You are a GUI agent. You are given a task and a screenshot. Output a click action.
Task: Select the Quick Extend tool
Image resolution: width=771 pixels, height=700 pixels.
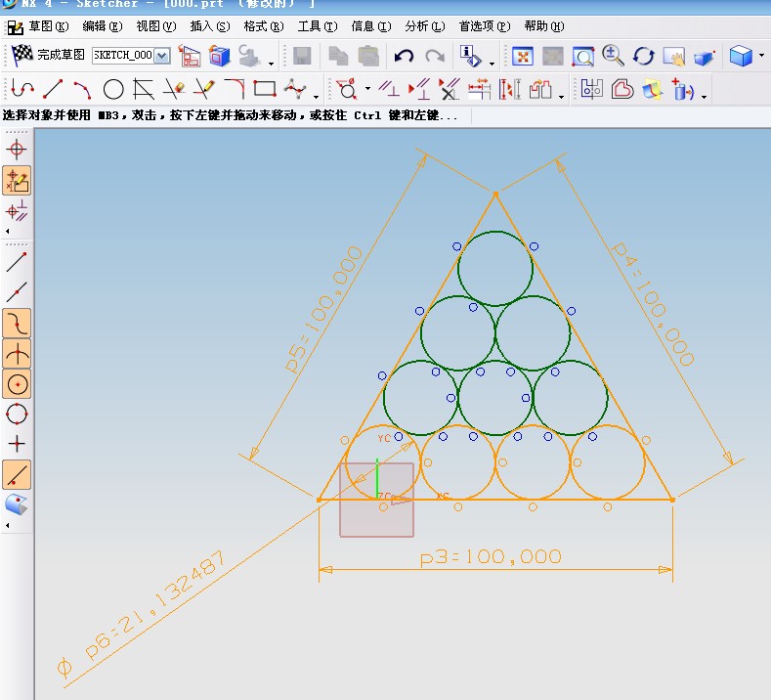click(x=204, y=89)
